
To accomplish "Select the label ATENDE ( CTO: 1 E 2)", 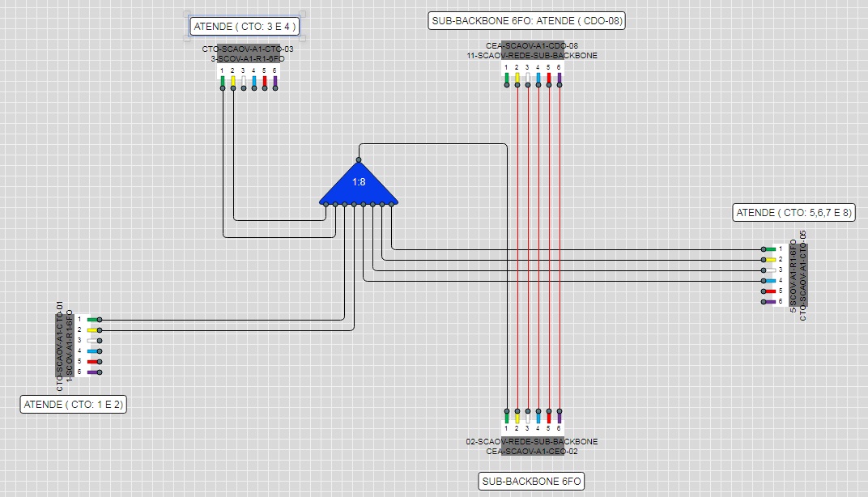I will (x=73, y=405).
